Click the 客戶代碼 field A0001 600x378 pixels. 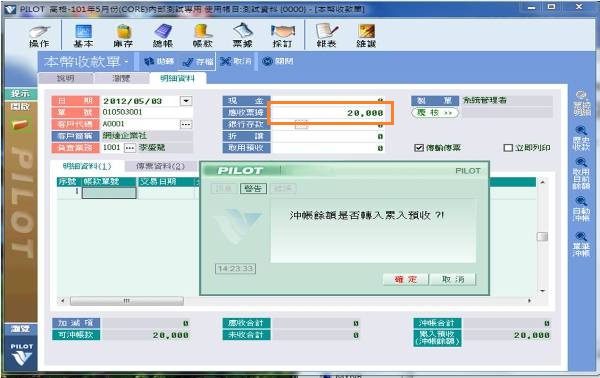pyautogui.click(x=140, y=124)
